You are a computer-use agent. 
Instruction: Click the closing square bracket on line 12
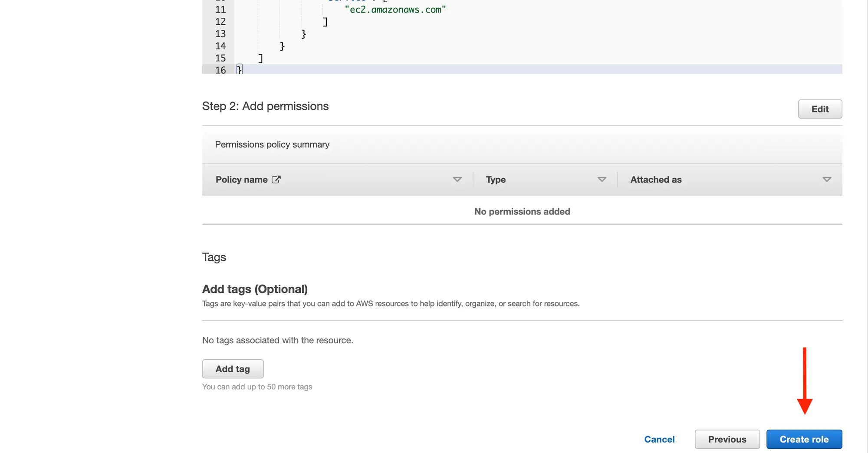[x=325, y=22]
